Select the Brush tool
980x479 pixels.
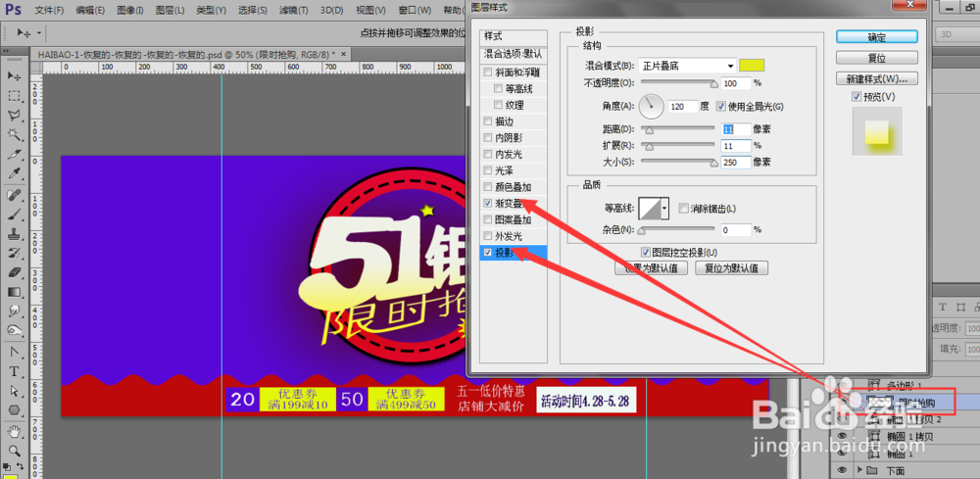coord(14,216)
